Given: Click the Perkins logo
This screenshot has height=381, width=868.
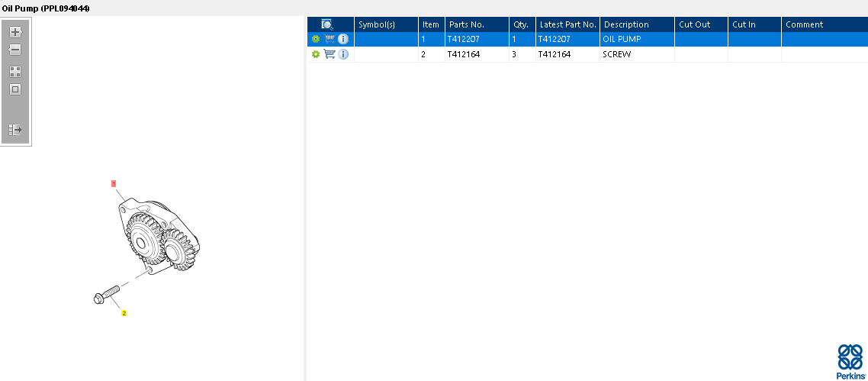Looking at the screenshot, I should (x=850, y=362).
